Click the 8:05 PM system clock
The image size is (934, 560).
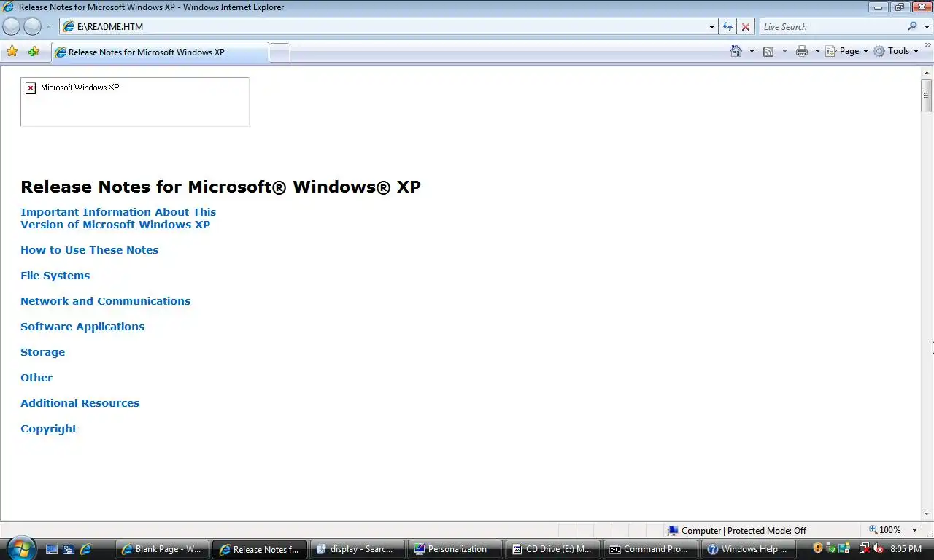906,549
